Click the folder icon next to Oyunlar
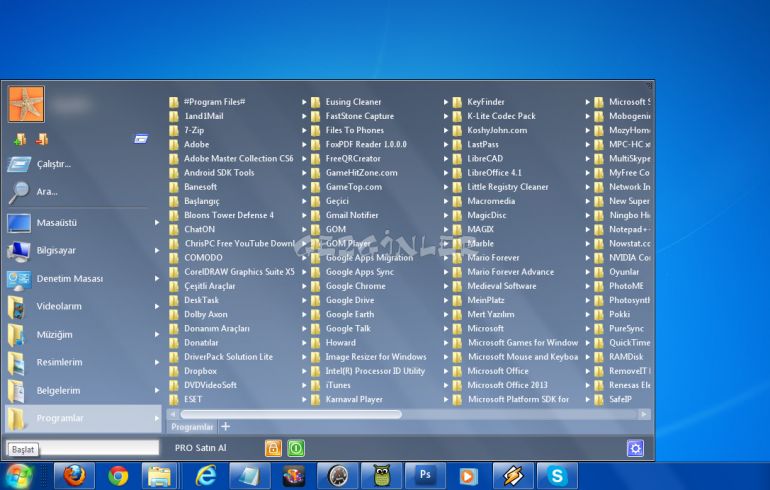 599,272
